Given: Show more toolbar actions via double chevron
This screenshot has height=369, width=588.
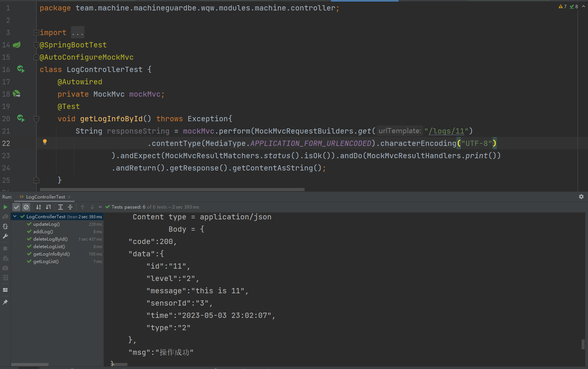Looking at the screenshot, I should coord(100,207).
